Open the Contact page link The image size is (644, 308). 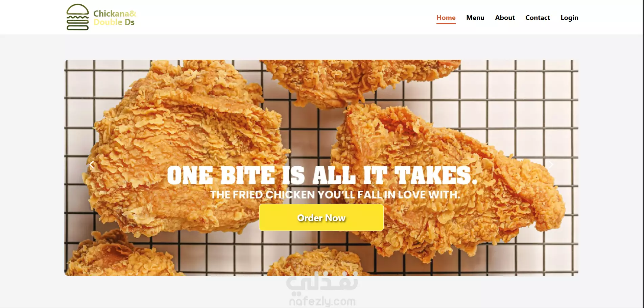pyautogui.click(x=538, y=18)
